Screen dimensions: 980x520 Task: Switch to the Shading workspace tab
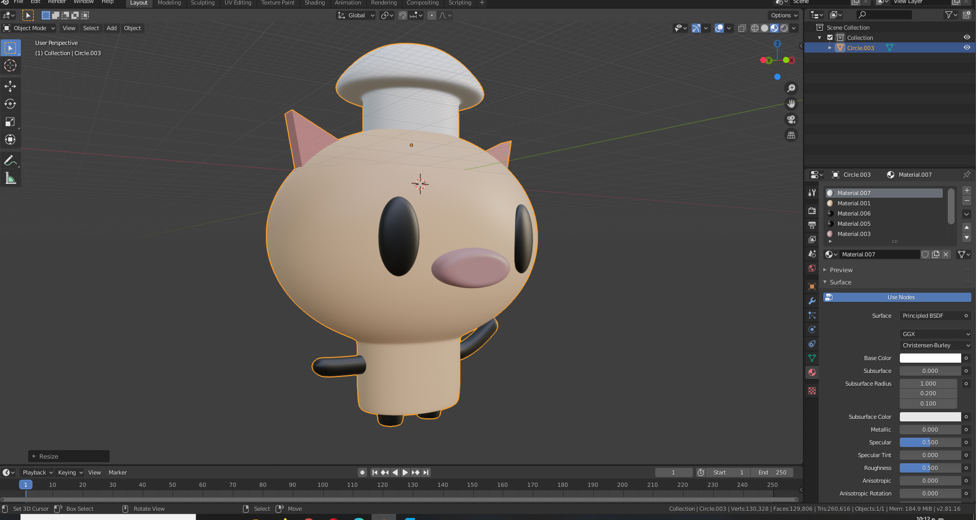pyautogui.click(x=314, y=3)
